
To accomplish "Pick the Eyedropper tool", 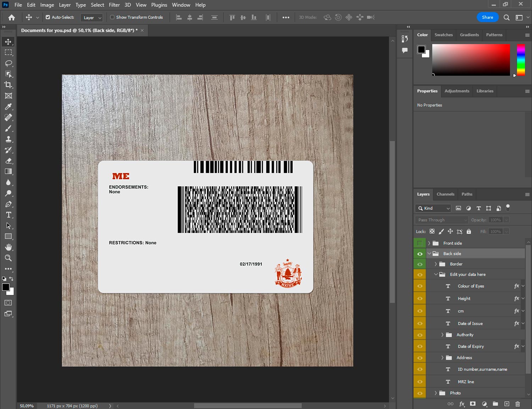I will (x=9, y=107).
